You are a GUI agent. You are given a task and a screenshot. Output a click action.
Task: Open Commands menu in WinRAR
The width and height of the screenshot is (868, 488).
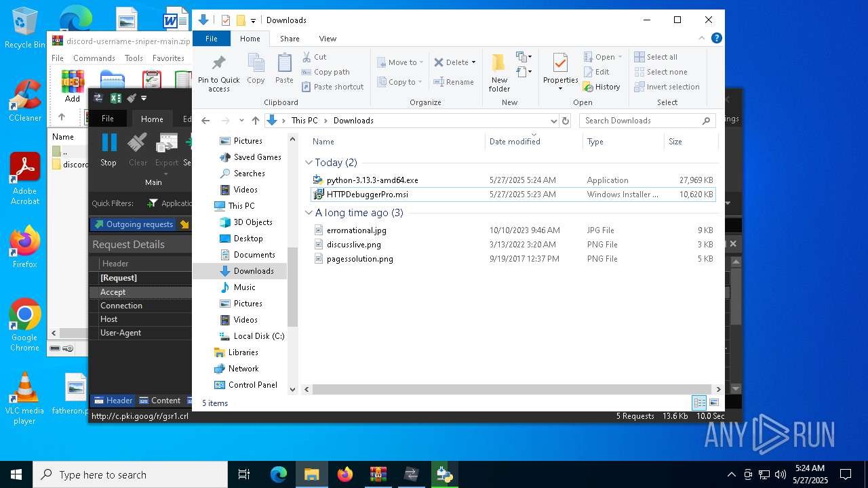point(94,58)
